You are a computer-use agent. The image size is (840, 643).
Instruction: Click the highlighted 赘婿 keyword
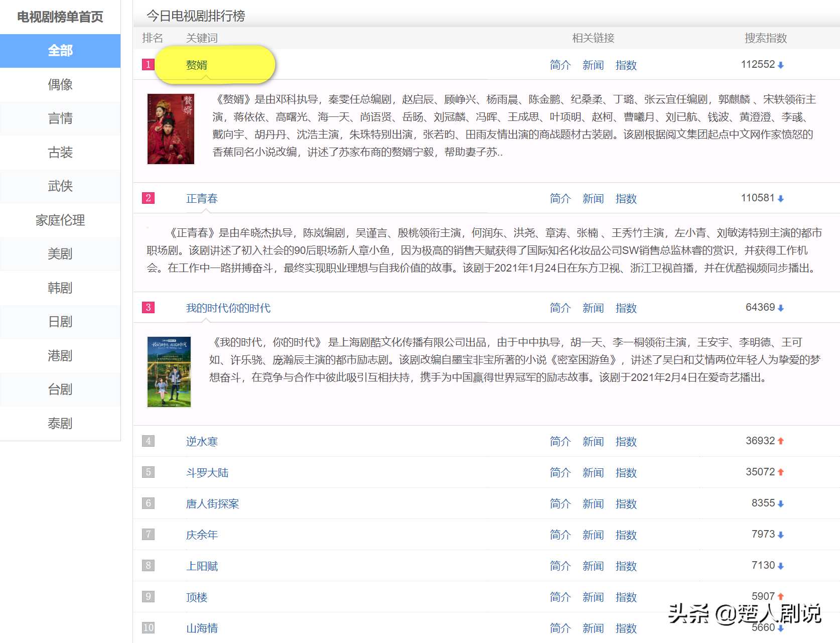(x=197, y=65)
